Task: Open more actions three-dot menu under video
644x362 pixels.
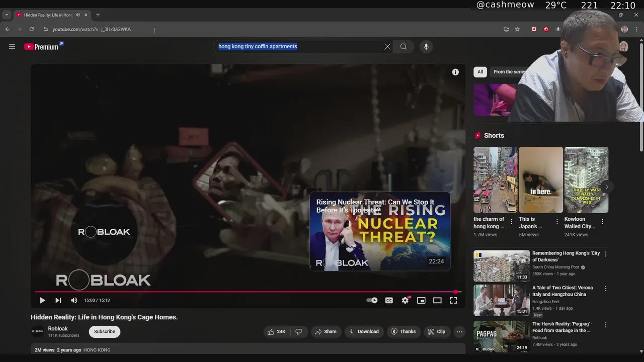Action: (459, 332)
